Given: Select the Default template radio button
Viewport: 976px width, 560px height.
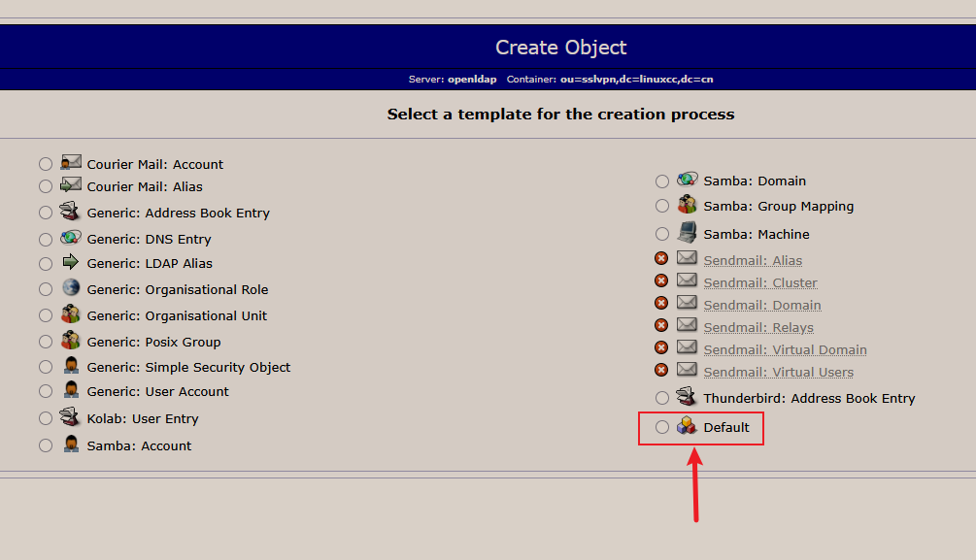Looking at the screenshot, I should coord(662,427).
